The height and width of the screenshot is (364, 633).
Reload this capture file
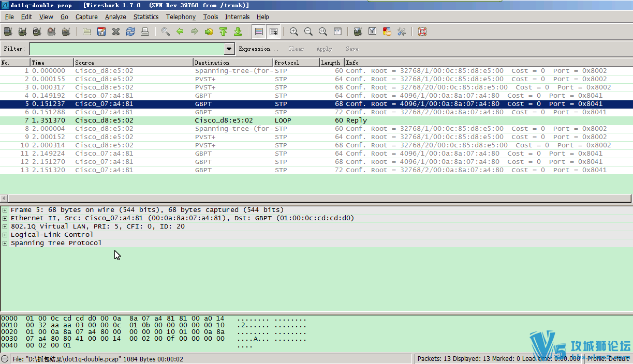click(x=130, y=32)
